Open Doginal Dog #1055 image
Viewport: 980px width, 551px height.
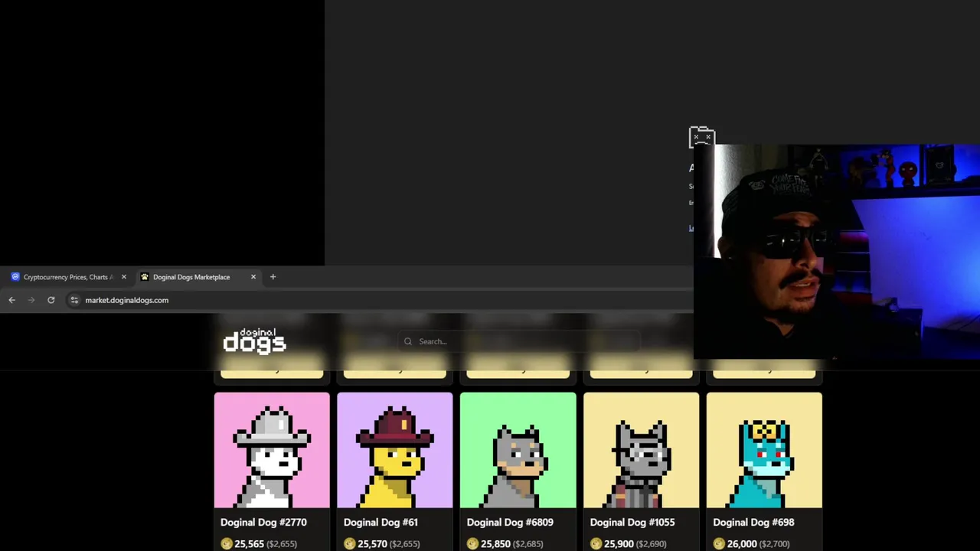pyautogui.click(x=642, y=450)
